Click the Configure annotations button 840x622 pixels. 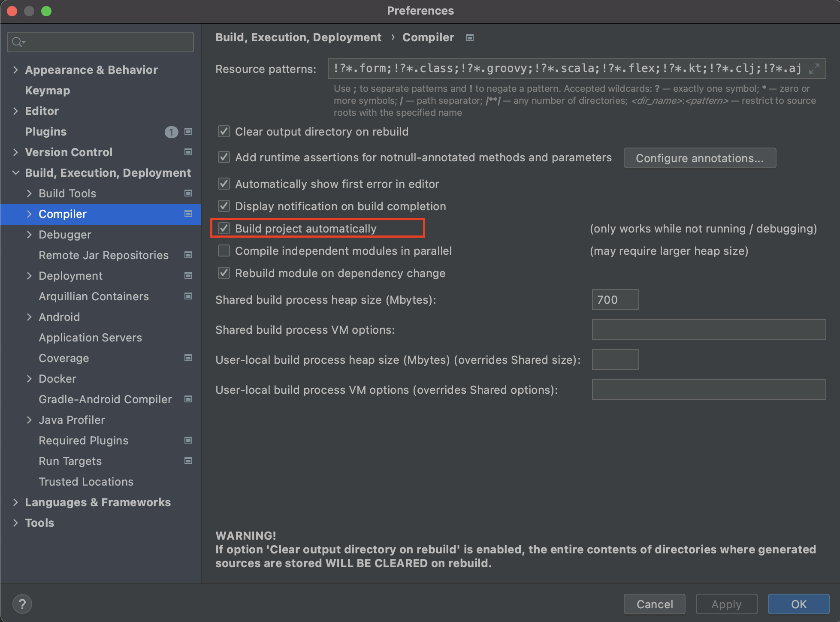click(699, 158)
